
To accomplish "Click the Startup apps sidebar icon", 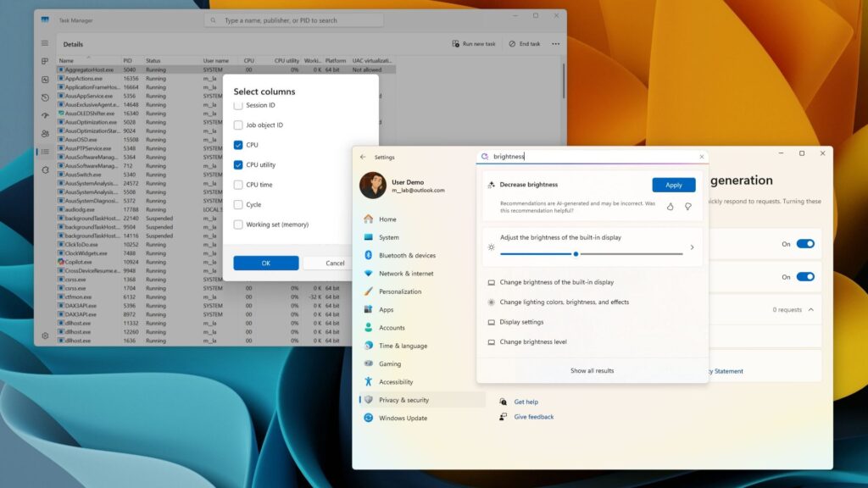I will (45, 115).
